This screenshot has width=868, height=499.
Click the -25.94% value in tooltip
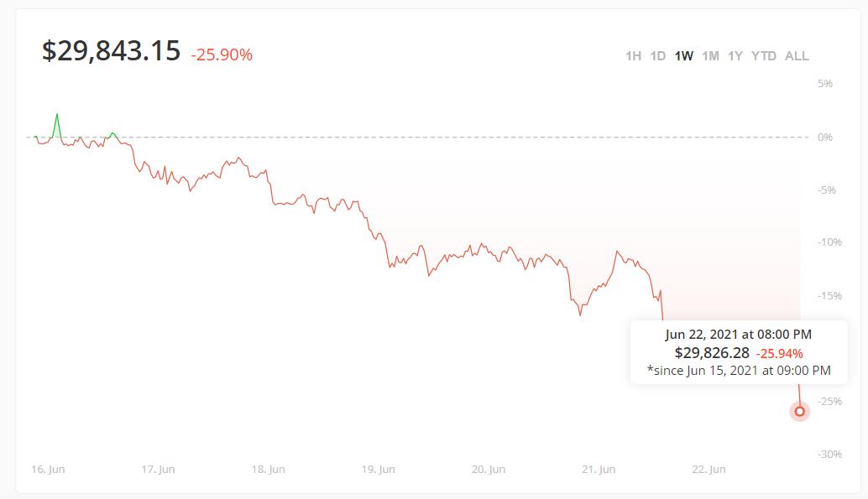(779, 354)
